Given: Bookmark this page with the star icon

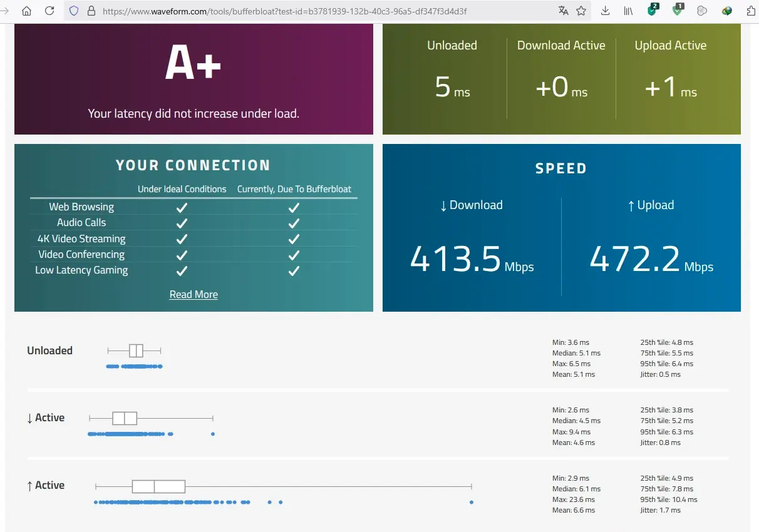Looking at the screenshot, I should [x=581, y=11].
